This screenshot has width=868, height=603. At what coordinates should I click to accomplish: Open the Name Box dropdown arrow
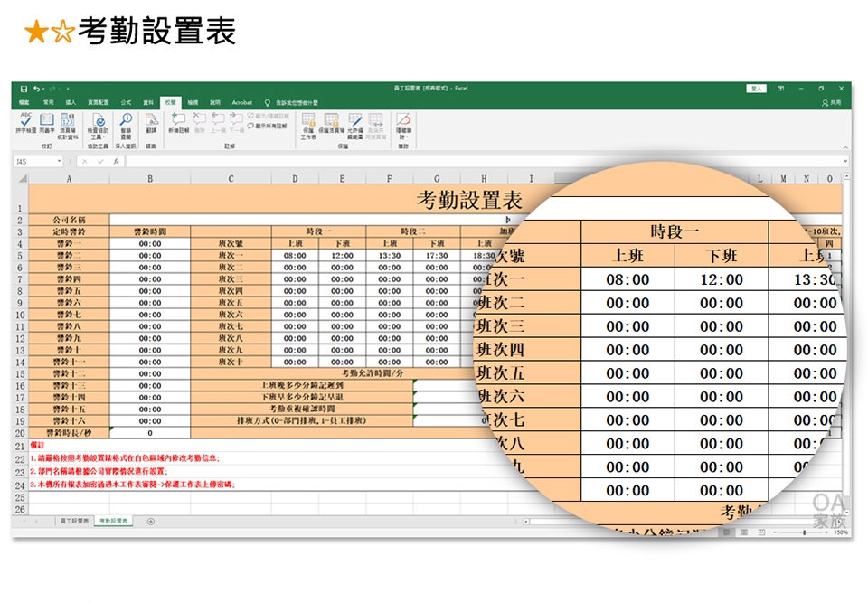[x=60, y=161]
